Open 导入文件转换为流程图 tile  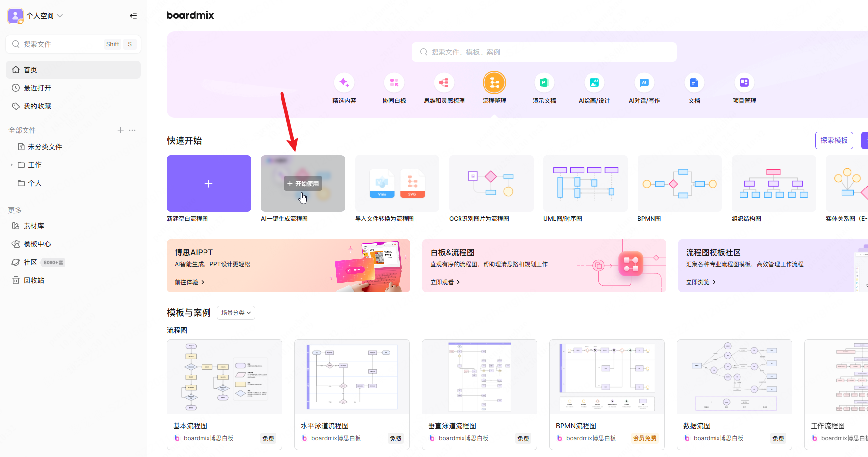click(x=397, y=183)
